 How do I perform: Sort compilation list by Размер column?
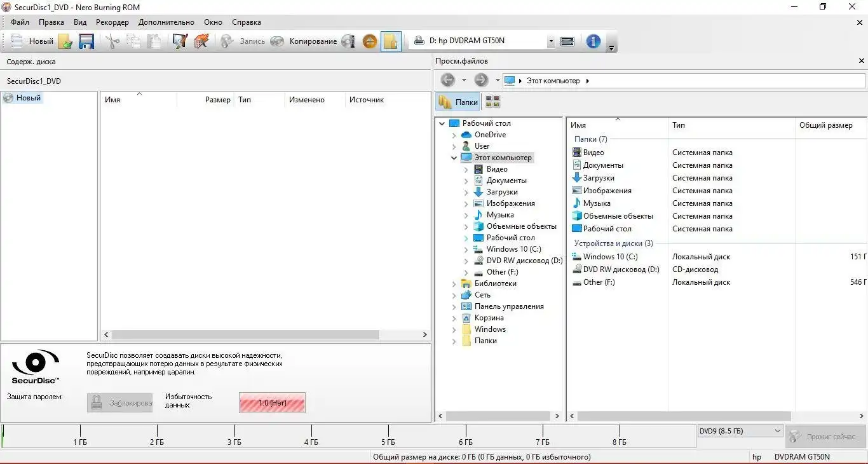coord(206,100)
